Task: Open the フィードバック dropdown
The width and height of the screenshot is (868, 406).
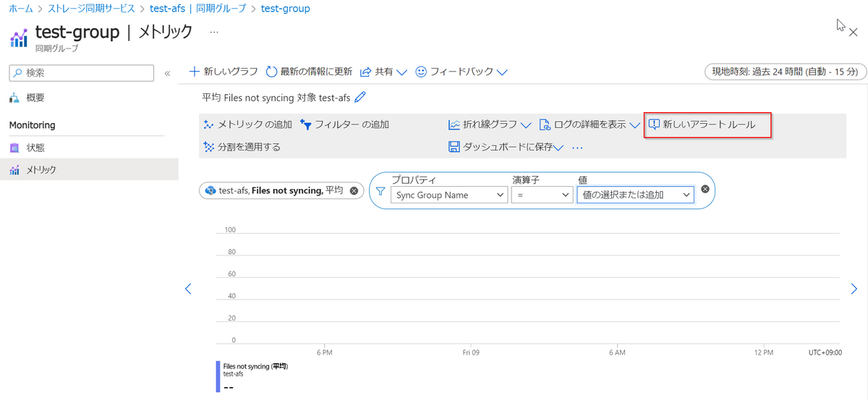Action: [461, 72]
